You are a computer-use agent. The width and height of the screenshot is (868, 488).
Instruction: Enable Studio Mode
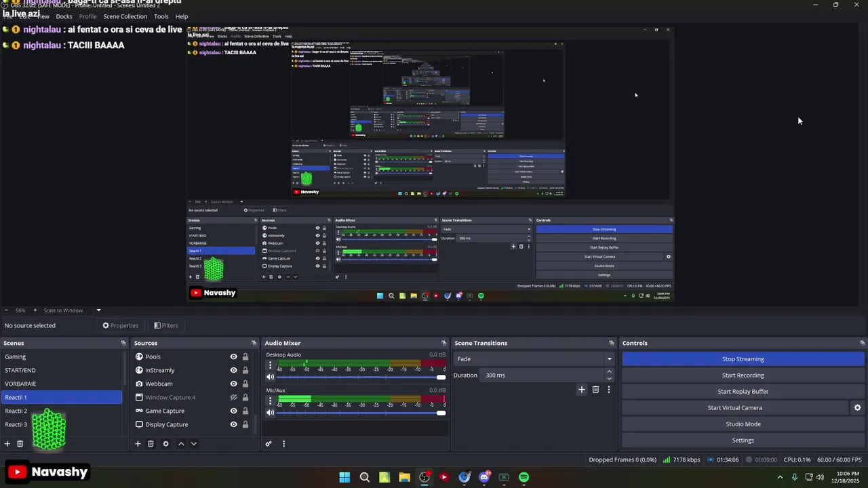[x=743, y=424]
